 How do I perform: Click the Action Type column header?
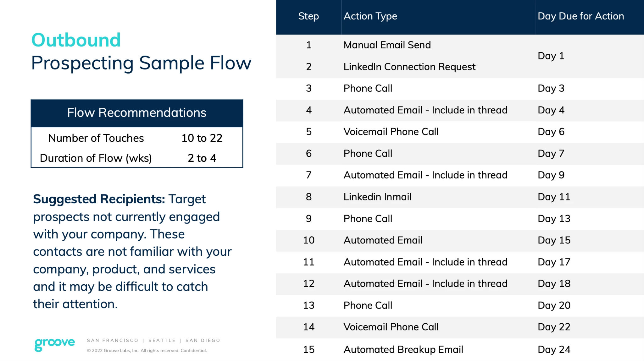(370, 16)
